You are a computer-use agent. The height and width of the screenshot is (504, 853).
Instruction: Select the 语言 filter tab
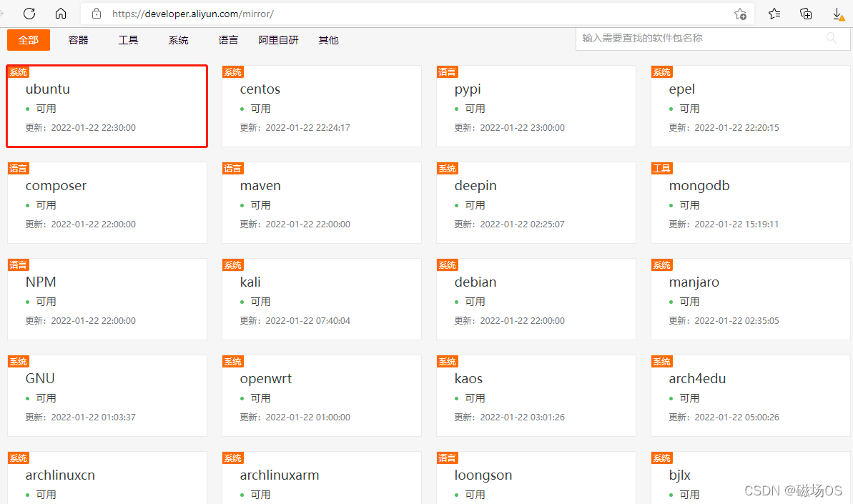point(229,40)
